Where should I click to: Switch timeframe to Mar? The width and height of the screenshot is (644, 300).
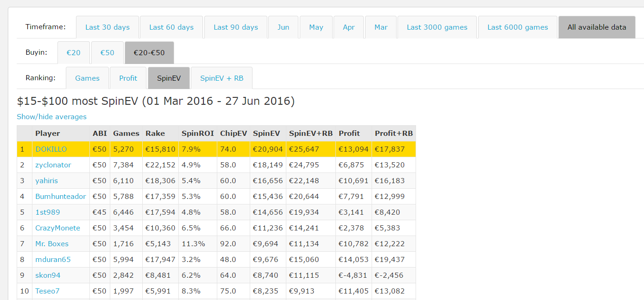(381, 27)
